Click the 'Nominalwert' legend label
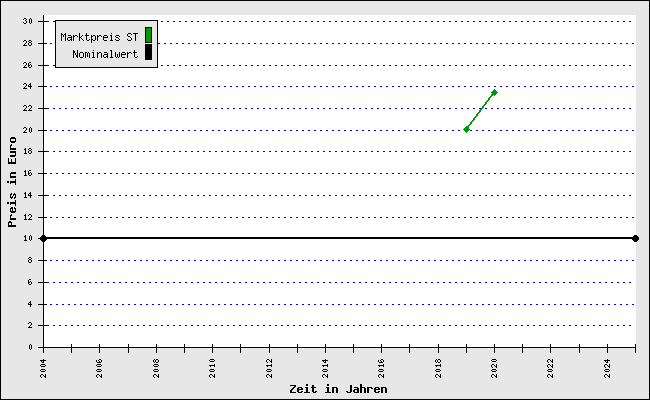 pyautogui.click(x=105, y=54)
